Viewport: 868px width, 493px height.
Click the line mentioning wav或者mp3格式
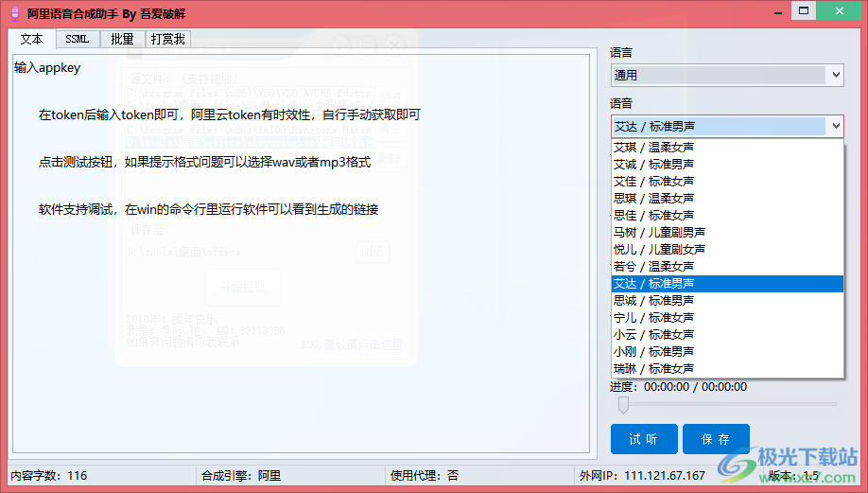click(204, 163)
